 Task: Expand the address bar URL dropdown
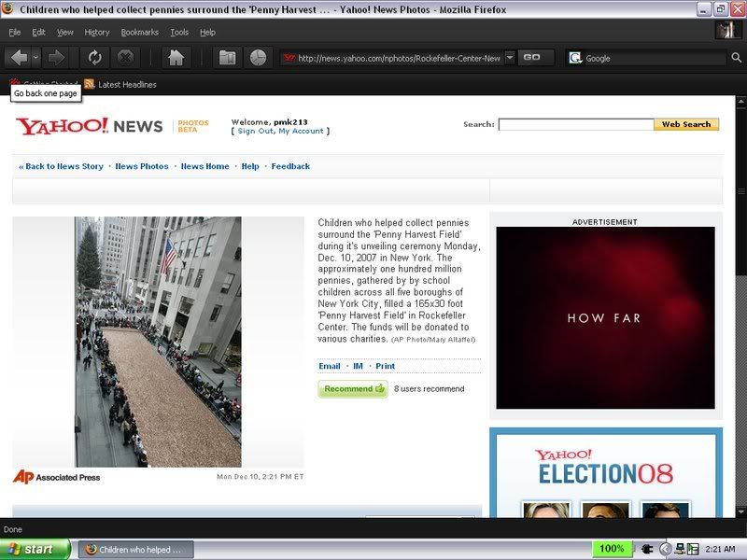click(x=509, y=58)
